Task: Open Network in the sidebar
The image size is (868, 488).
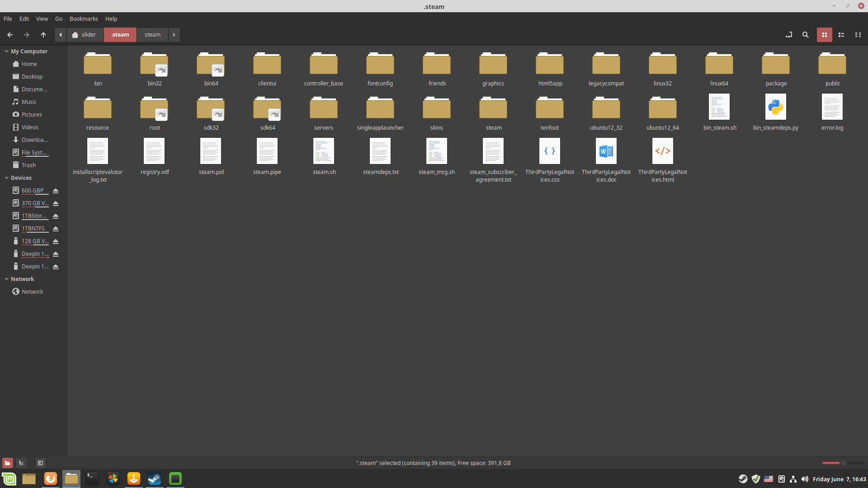Action: [32, 292]
